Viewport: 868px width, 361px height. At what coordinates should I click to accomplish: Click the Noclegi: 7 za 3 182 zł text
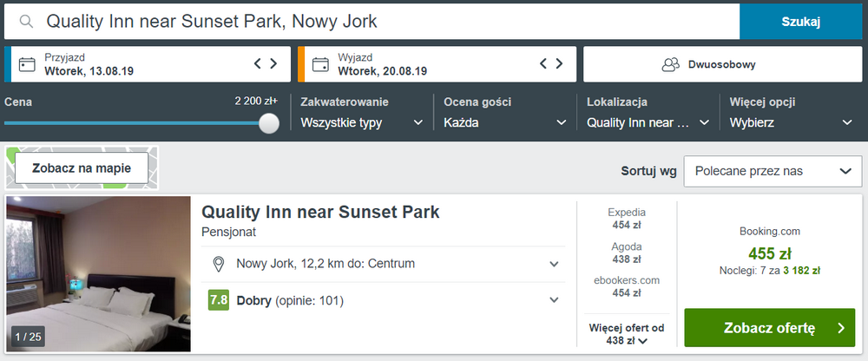click(769, 271)
